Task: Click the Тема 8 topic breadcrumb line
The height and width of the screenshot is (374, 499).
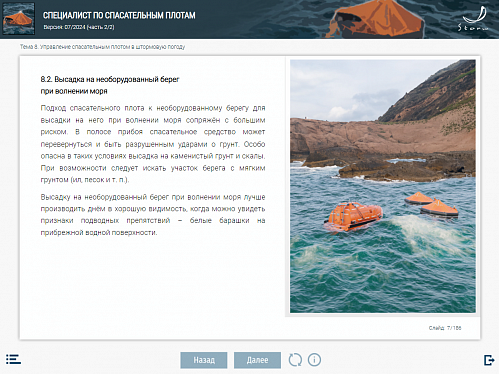Action: 102,47
